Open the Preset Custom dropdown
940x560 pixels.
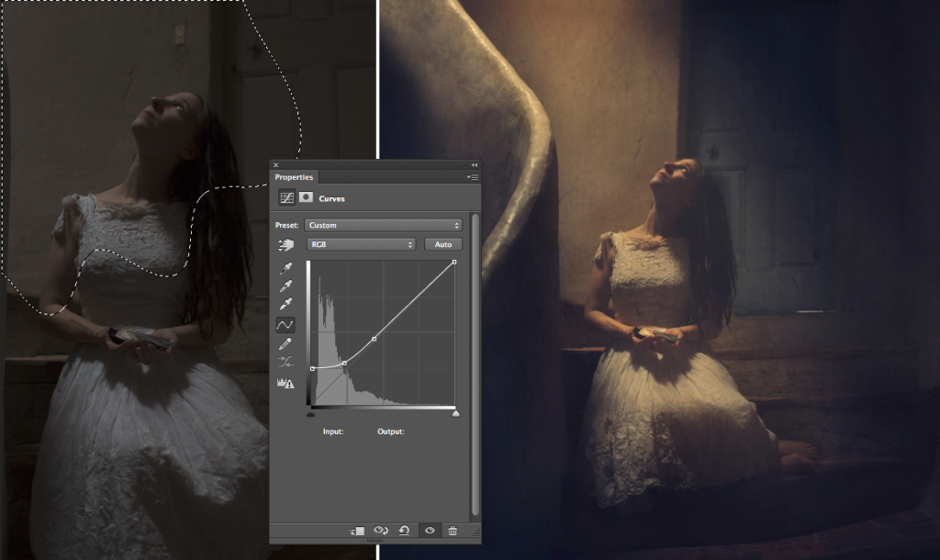point(383,225)
